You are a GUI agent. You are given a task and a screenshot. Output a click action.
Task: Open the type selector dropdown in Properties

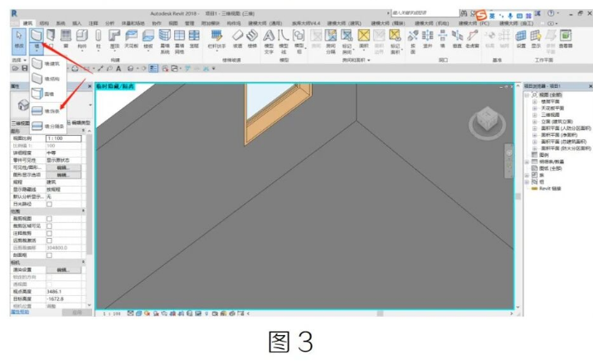click(x=90, y=104)
